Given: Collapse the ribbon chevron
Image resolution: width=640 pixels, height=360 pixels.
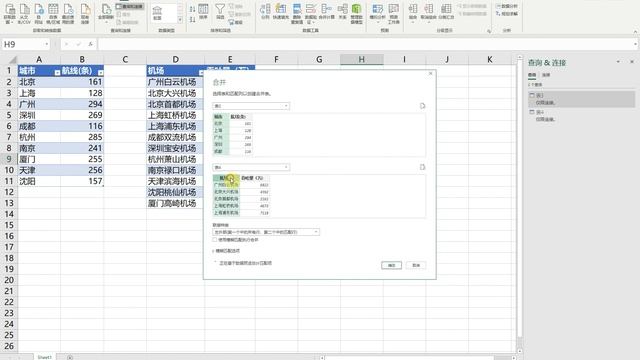Looking at the screenshot, I should click(x=635, y=31).
